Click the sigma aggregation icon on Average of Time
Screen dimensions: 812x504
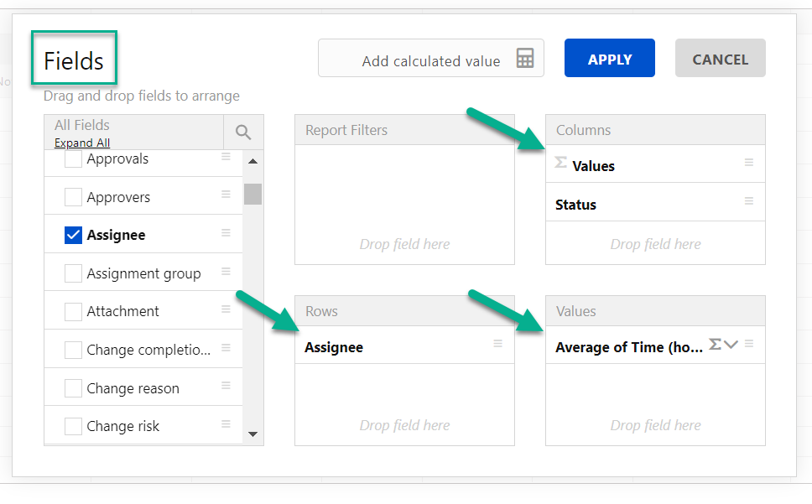715,344
